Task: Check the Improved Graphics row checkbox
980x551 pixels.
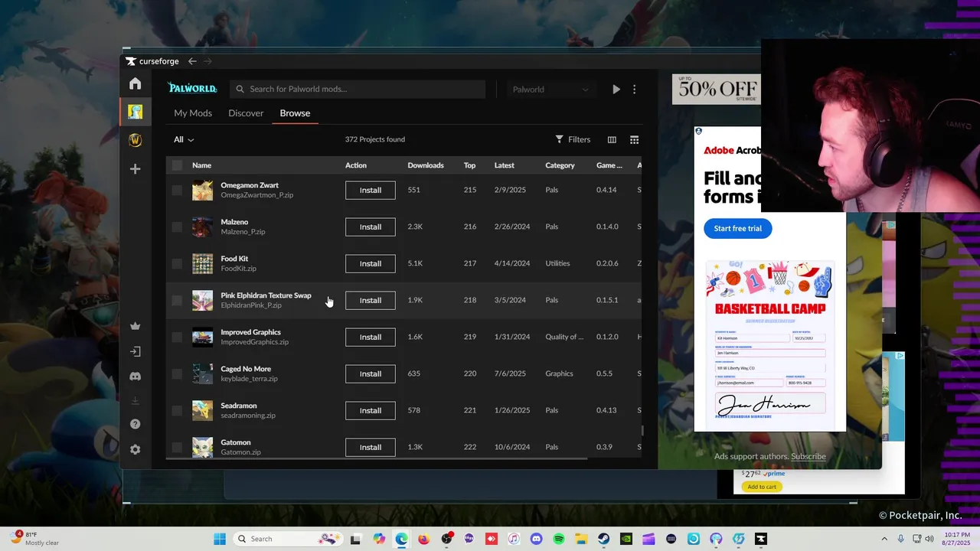Action: (178, 337)
